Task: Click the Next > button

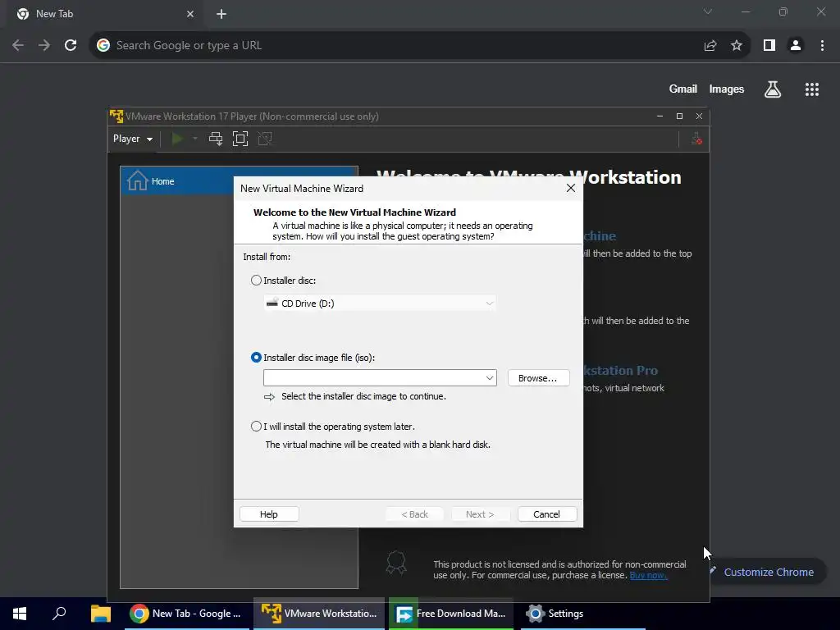Action: coord(479,514)
